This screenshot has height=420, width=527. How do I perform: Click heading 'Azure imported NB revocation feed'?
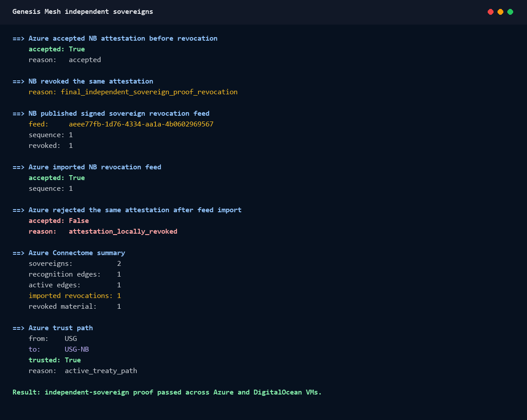coord(95,167)
